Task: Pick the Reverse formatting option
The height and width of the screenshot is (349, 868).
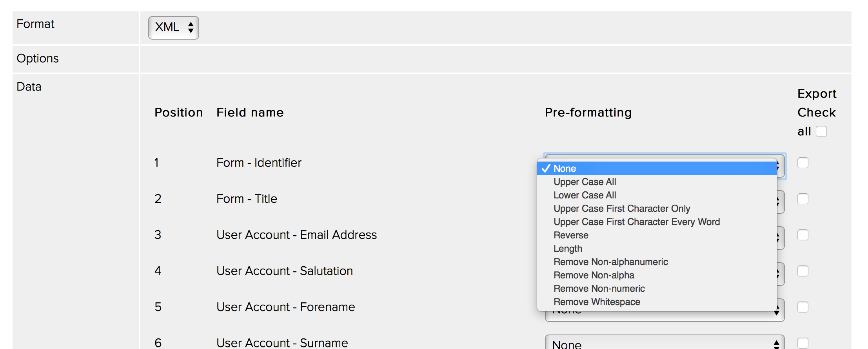Action: (571, 235)
